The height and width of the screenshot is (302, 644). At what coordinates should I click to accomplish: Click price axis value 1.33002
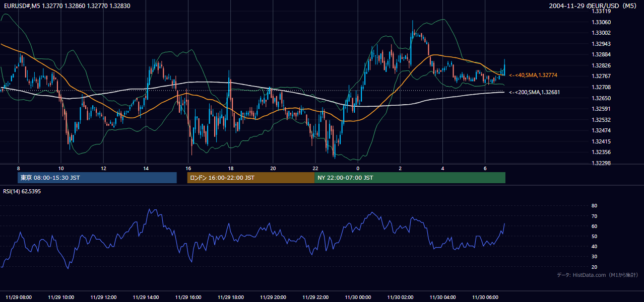pos(602,33)
